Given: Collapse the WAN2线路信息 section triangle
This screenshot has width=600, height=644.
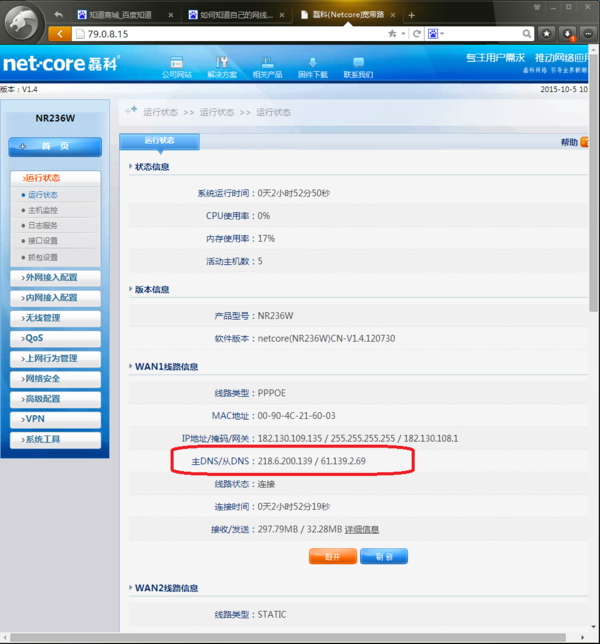Looking at the screenshot, I should point(130,588).
